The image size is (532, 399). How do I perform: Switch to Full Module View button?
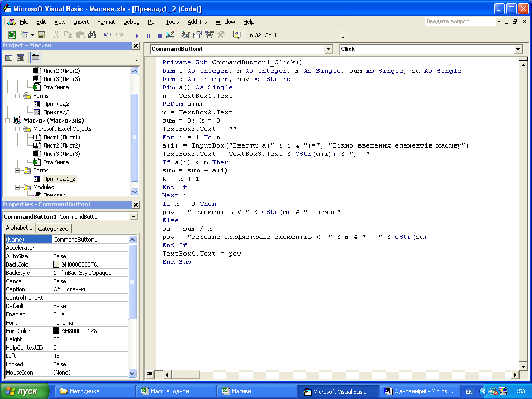(x=158, y=374)
